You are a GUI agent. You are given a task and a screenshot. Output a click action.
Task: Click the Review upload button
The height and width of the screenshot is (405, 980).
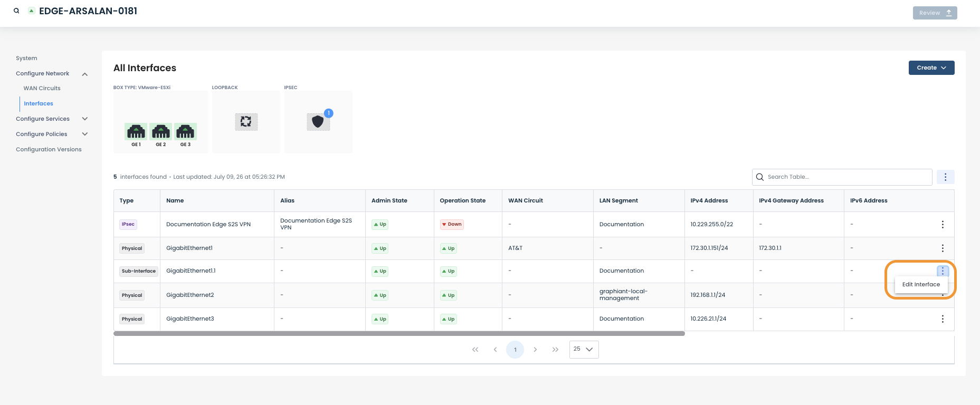tap(935, 13)
